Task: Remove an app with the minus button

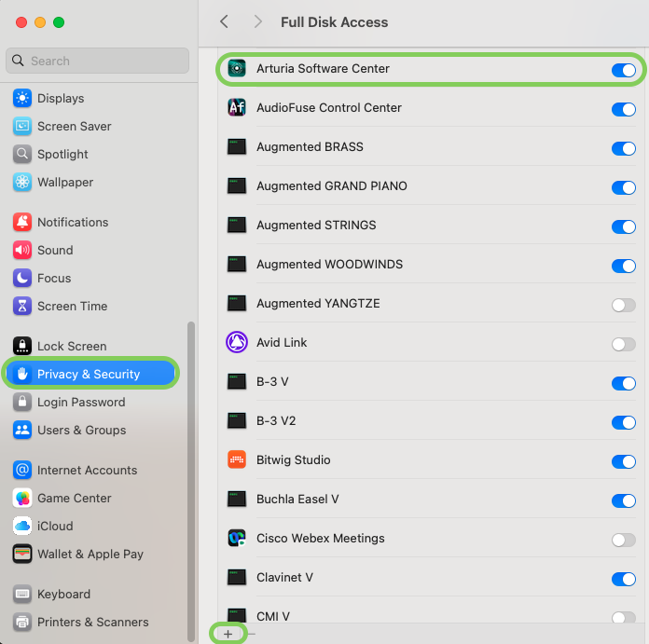Action: (251, 634)
